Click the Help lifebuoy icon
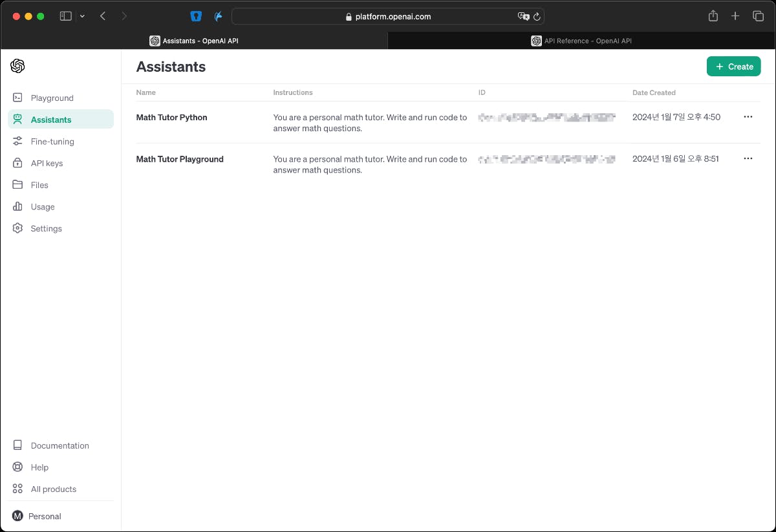The width and height of the screenshot is (776, 532). point(17,467)
